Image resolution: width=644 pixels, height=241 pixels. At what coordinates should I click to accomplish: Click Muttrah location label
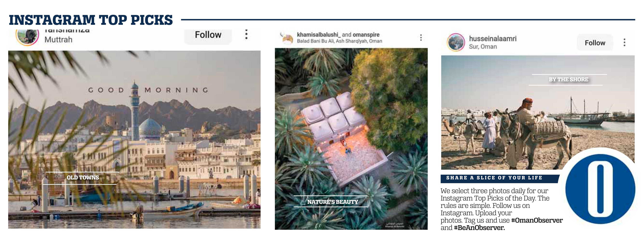[58, 40]
